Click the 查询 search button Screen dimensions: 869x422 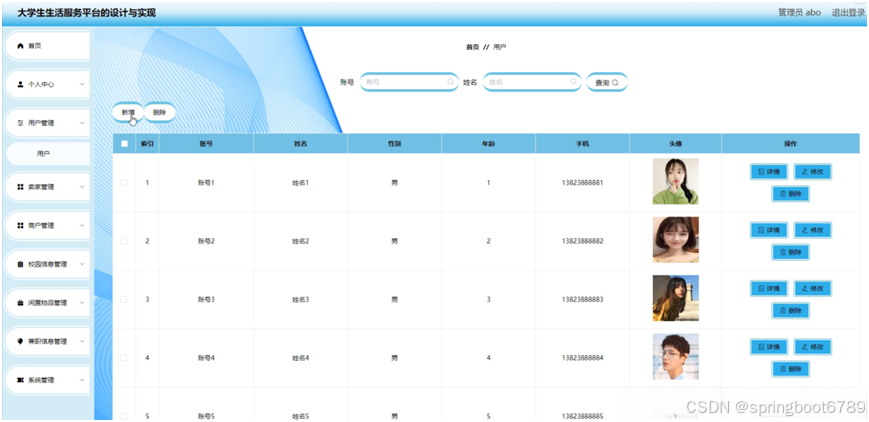pos(607,82)
